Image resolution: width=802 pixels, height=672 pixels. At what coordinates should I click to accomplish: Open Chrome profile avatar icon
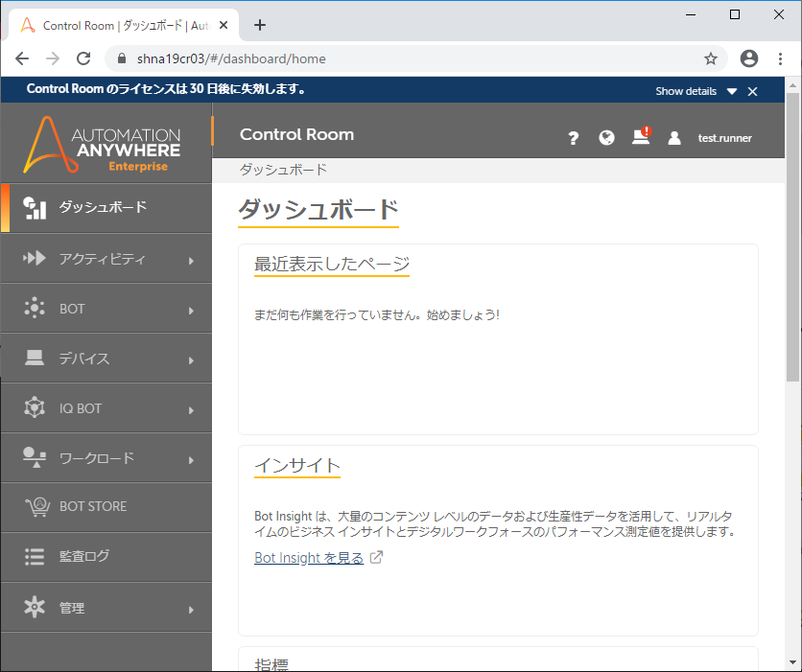(x=749, y=58)
